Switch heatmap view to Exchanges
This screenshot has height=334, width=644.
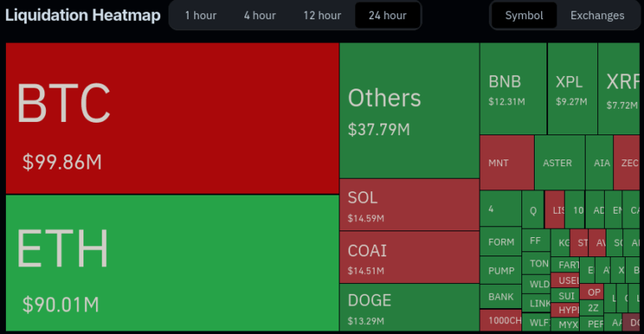(x=596, y=15)
